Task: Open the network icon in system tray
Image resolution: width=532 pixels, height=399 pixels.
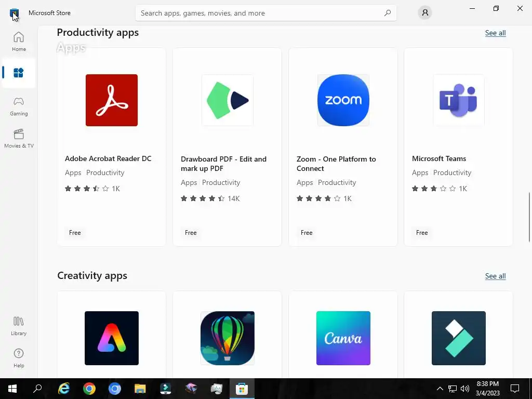Action: point(453,389)
